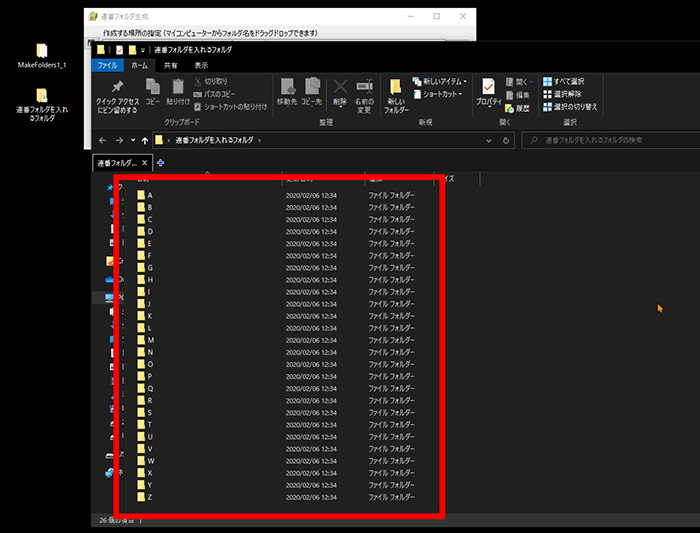Click 選択の切り替え in the ribbon
The width and height of the screenshot is (700, 533).
coord(574,106)
